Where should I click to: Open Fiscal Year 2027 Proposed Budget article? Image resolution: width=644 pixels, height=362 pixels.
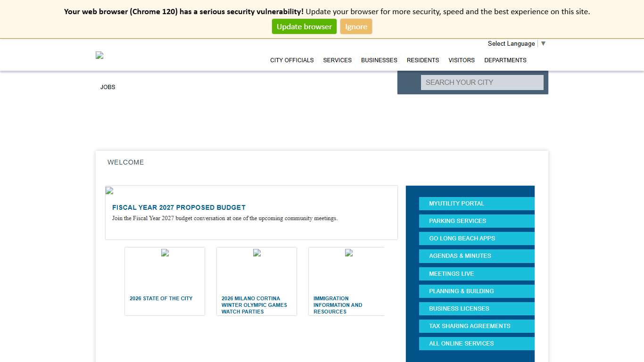pyautogui.click(x=179, y=207)
